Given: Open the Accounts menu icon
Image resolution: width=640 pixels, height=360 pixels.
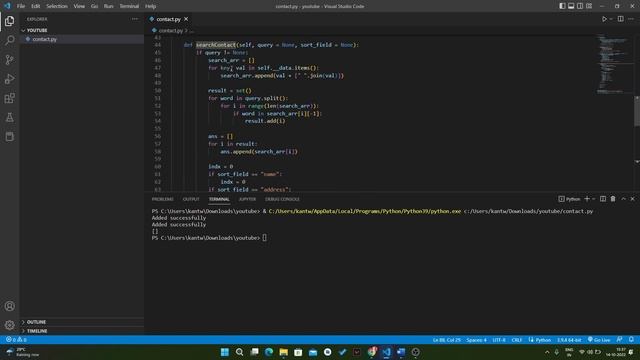Looking at the screenshot, I should click(x=9, y=306).
